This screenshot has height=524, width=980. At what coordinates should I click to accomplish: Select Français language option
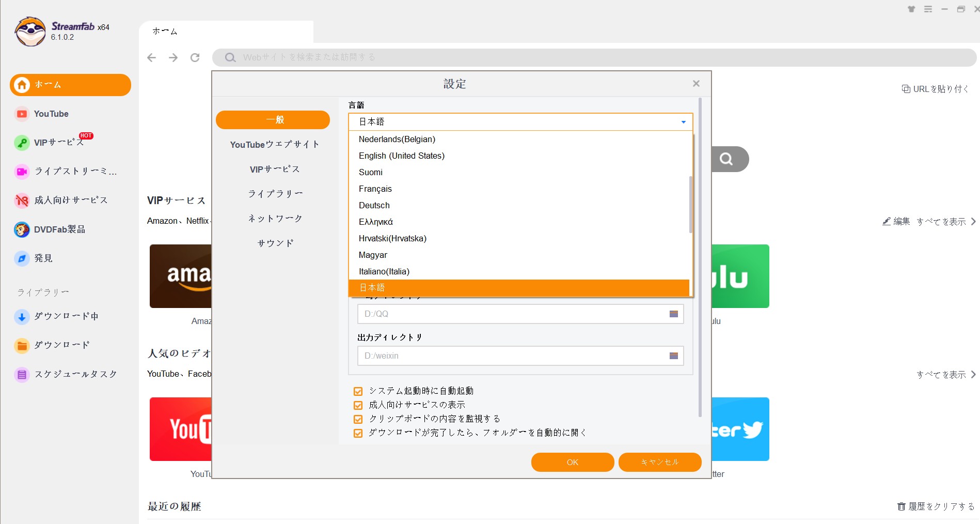pyautogui.click(x=519, y=189)
